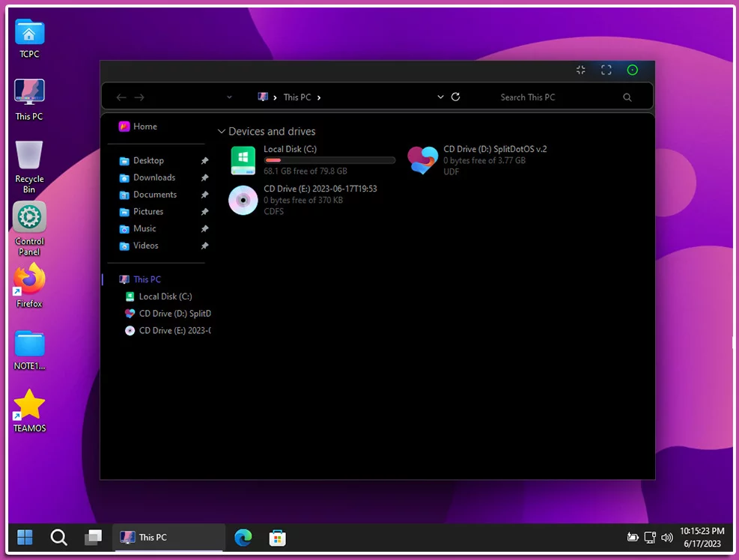Click the green circle title bar button
Viewport: 739px width, 560px height.
click(633, 70)
